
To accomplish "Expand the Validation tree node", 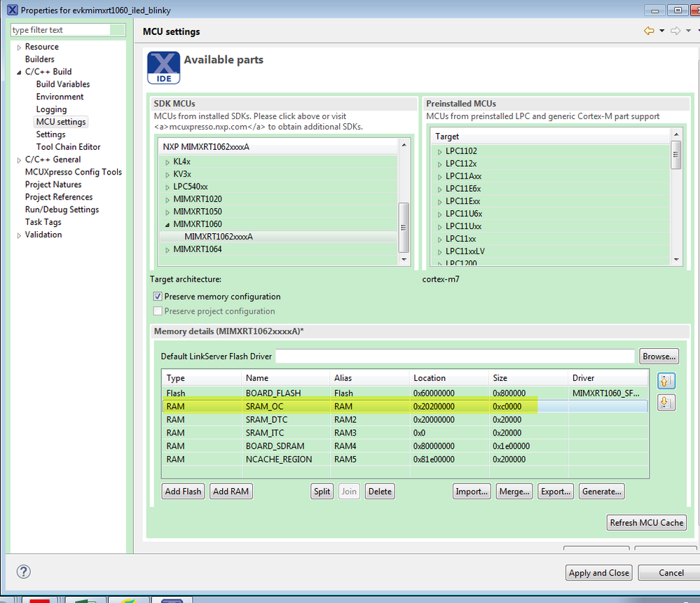I will tap(19, 235).
